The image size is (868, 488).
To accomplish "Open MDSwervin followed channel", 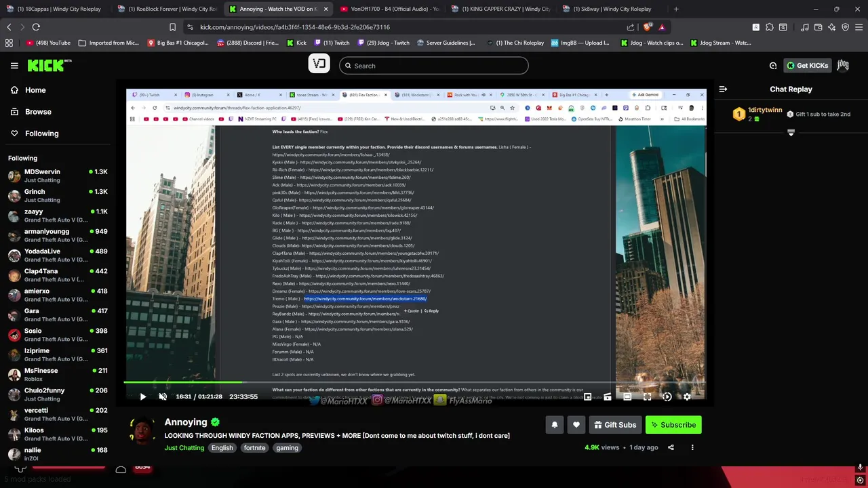I will point(58,176).
